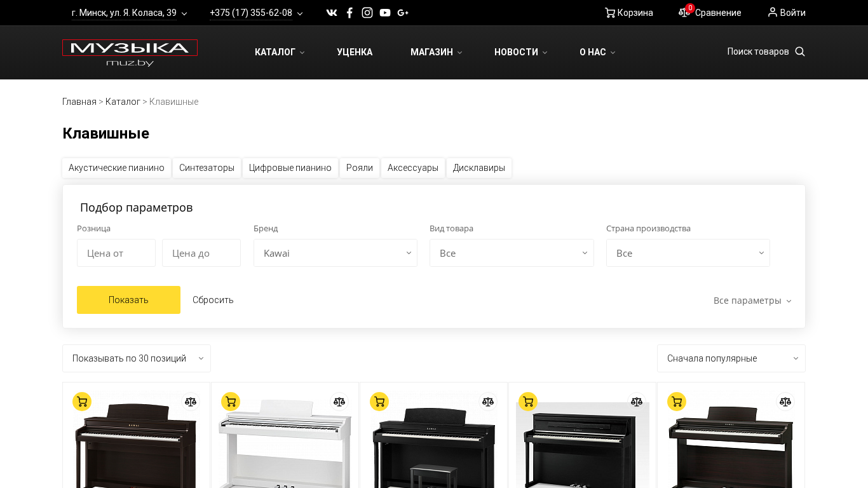Open the Корзина shopping cart
This screenshot has width=868, height=488.
point(628,13)
